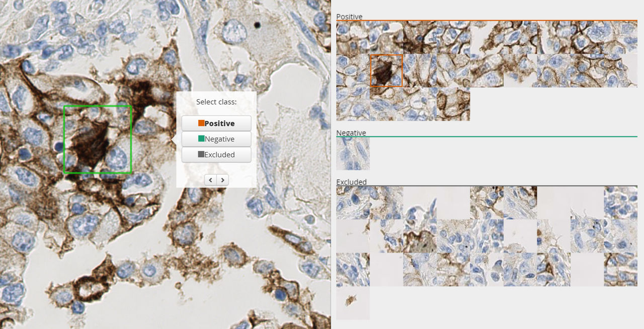644x329 pixels.
Task: Select the lone thumbnail on Excluded's bottom row
Action: pos(353,303)
